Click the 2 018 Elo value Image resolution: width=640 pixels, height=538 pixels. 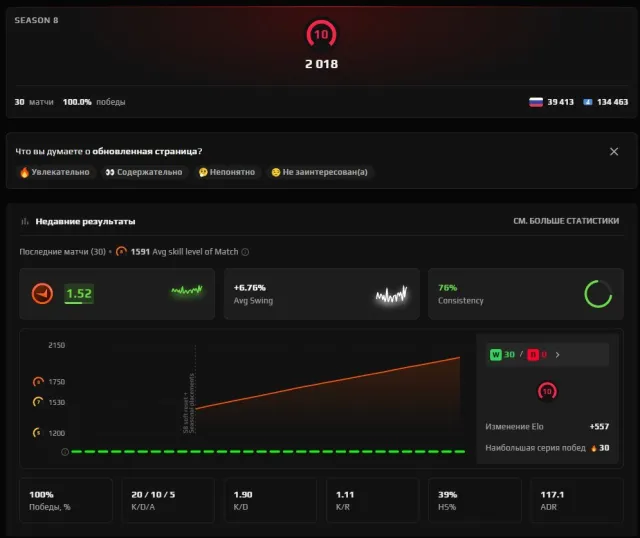[x=321, y=64]
